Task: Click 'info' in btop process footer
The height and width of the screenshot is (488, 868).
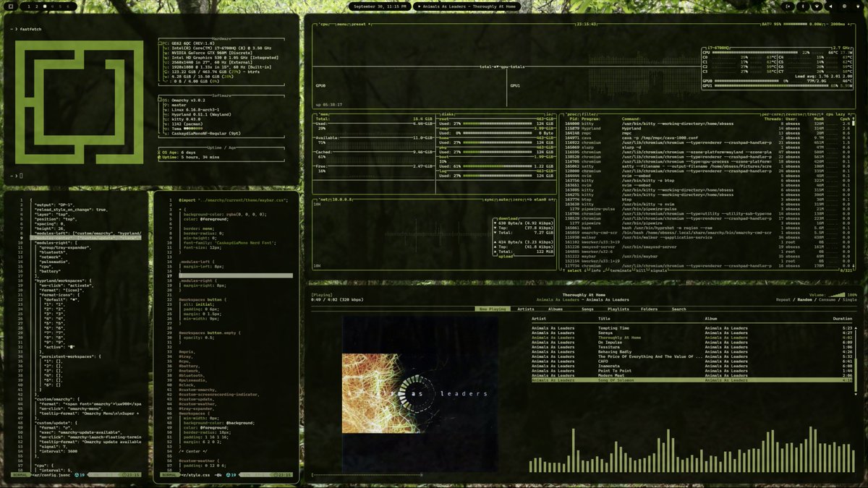Action: (596, 270)
